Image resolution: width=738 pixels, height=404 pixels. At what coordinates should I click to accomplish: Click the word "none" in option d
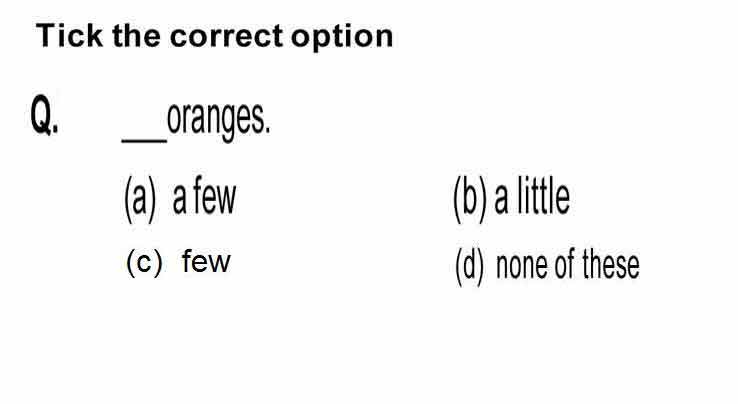[x=522, y=267]
